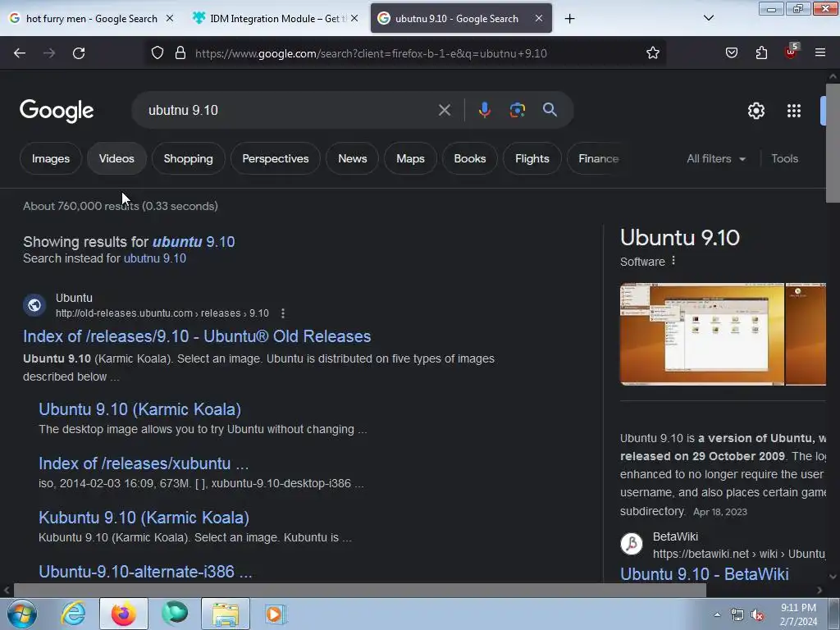Open a new browser tab
Screen dimensions: 840x630
[569, 19]
